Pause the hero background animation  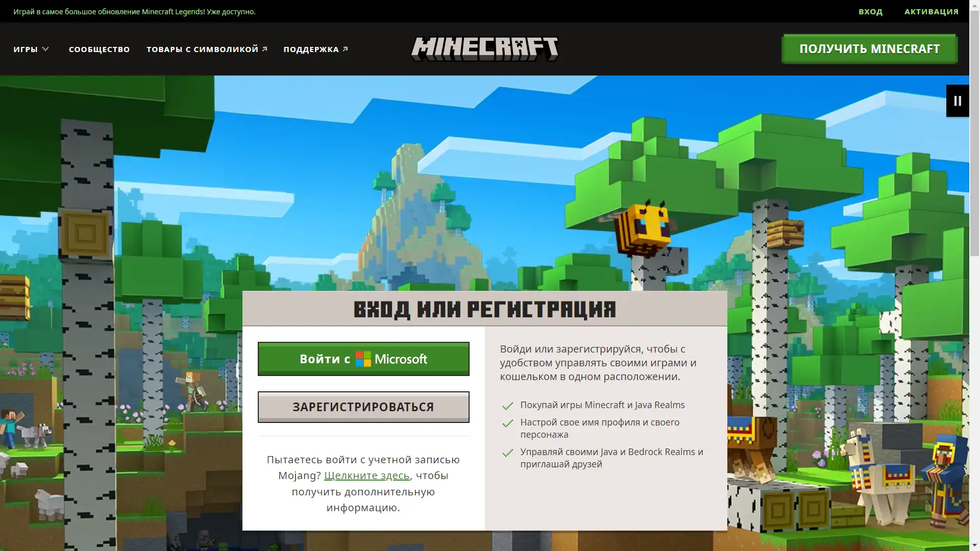(958, 101)
